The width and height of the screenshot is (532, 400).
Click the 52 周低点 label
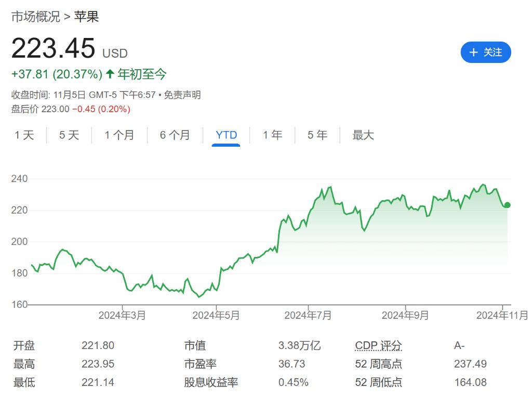(378, 382)
